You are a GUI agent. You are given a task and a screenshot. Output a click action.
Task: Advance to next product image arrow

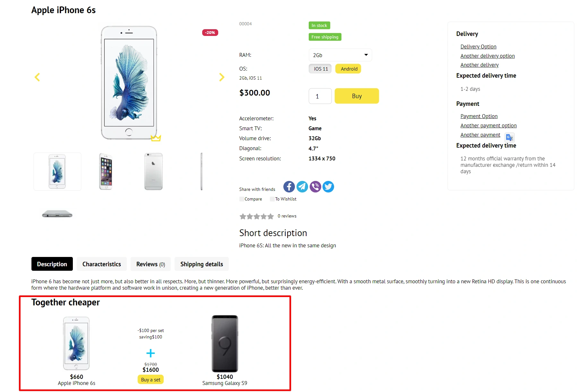[221, 77]
